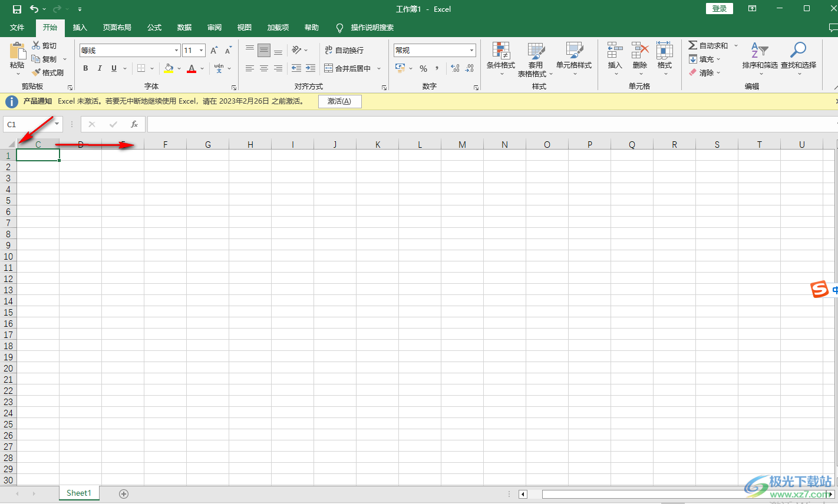This screenshot has width=838, height=504.
Task: Apply Percent Style format
Action: tap(423, 69)
